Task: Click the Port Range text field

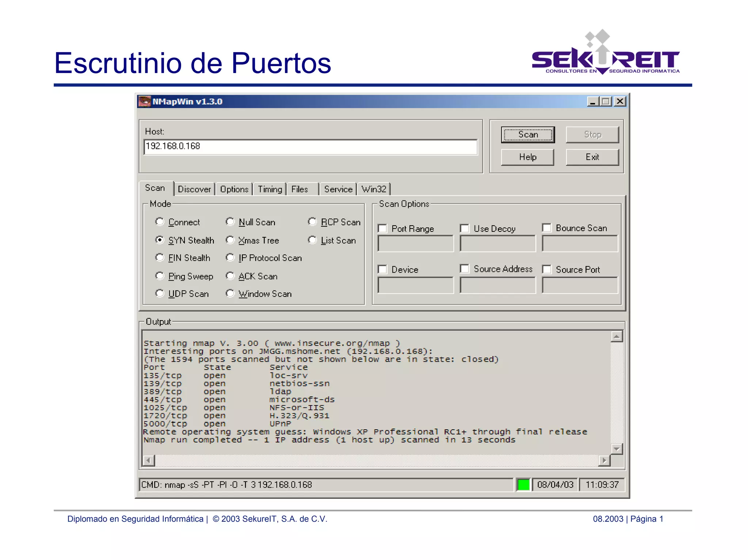Action: pyautogui.click(x=416, y=243)
